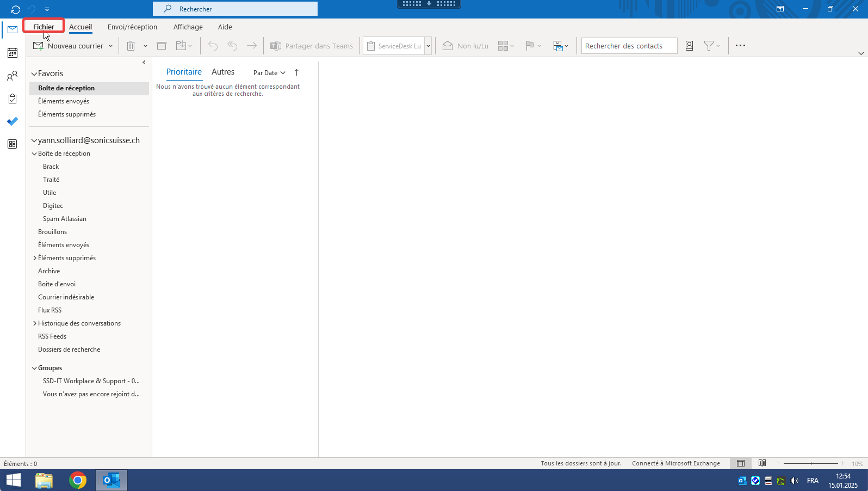Open the Fichier menu tab
The height and width of the screenshot is (491, 868).
44,27
